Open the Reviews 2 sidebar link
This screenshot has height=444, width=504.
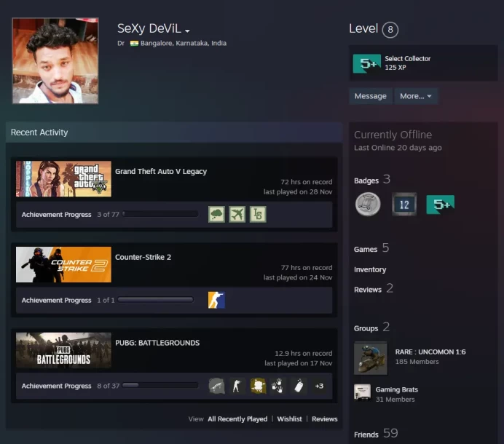[374, 289]
